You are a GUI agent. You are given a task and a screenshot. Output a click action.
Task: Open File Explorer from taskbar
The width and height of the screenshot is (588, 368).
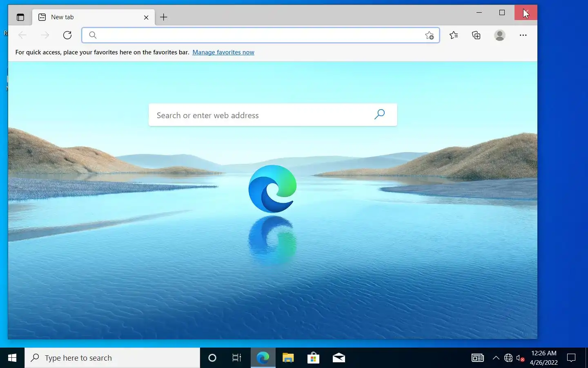tap(288, 358)
